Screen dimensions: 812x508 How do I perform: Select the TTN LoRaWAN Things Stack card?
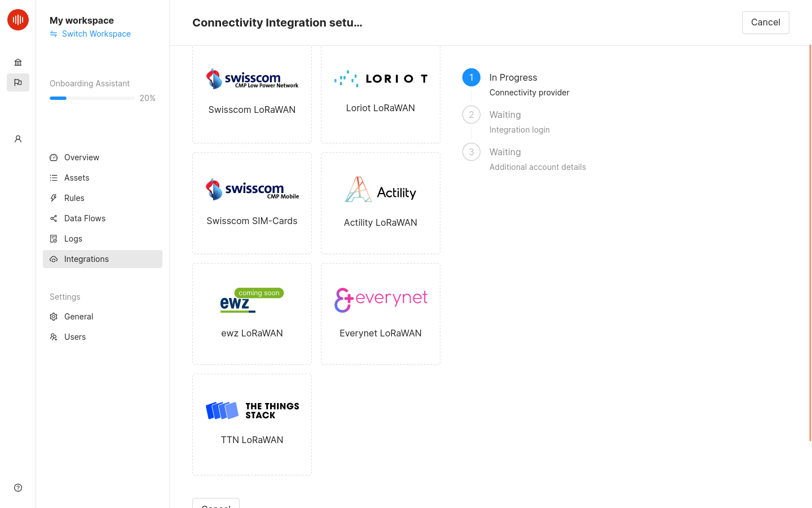[x=251, y=424]
